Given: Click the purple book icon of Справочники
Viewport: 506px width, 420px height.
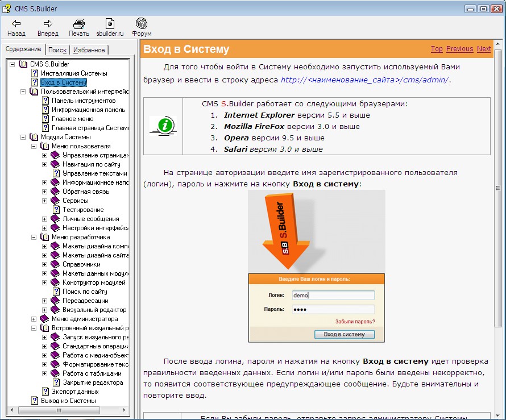Looking at the screenshot, I should tap(55, 264).
